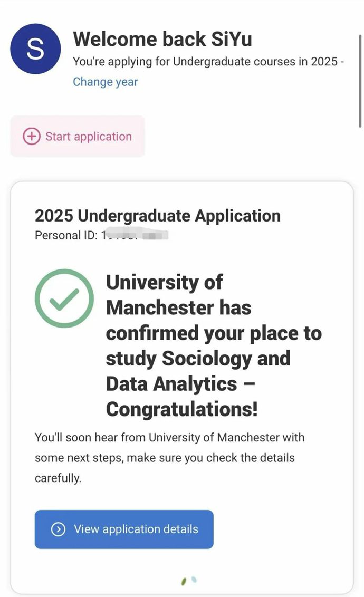Screen dimensions: 364x597
Task: Click the loading dots at the card bottom
Action: point(189,581)
